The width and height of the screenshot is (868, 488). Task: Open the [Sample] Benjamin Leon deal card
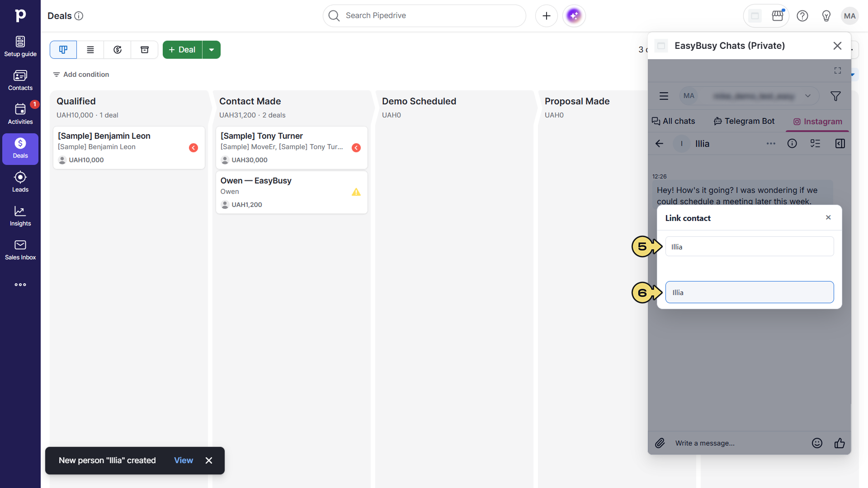[x=129, y=148]
